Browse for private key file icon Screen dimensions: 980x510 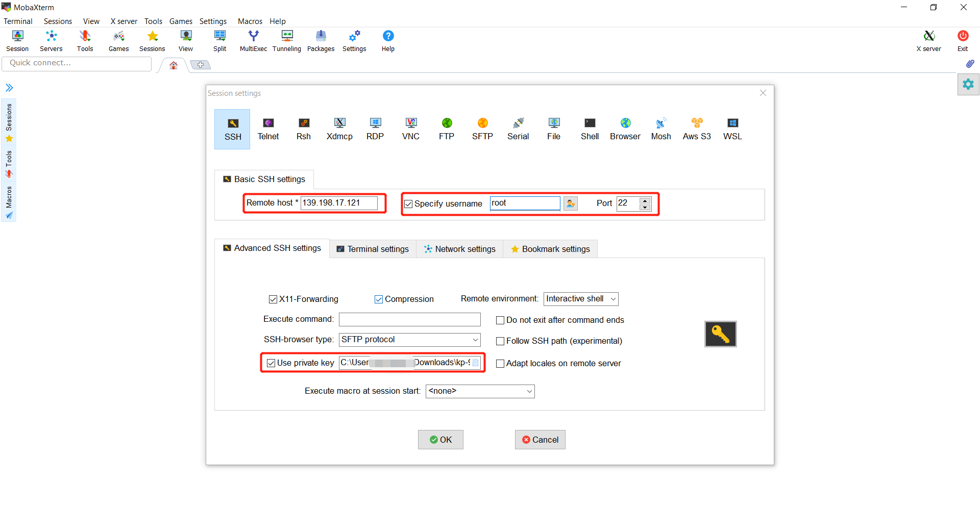[x=476, y=363]
